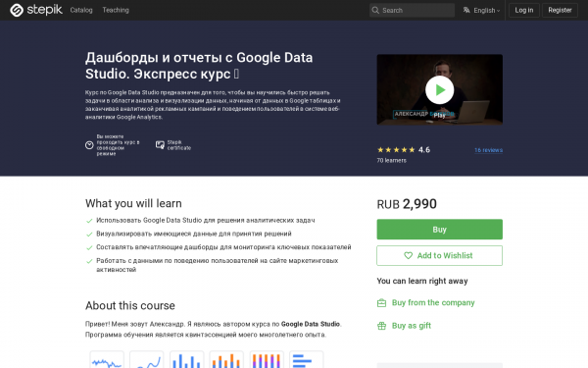This screenshot has width=588, height=368.
Task: Click the 'About this course' heading
Action: pos(130,305)
